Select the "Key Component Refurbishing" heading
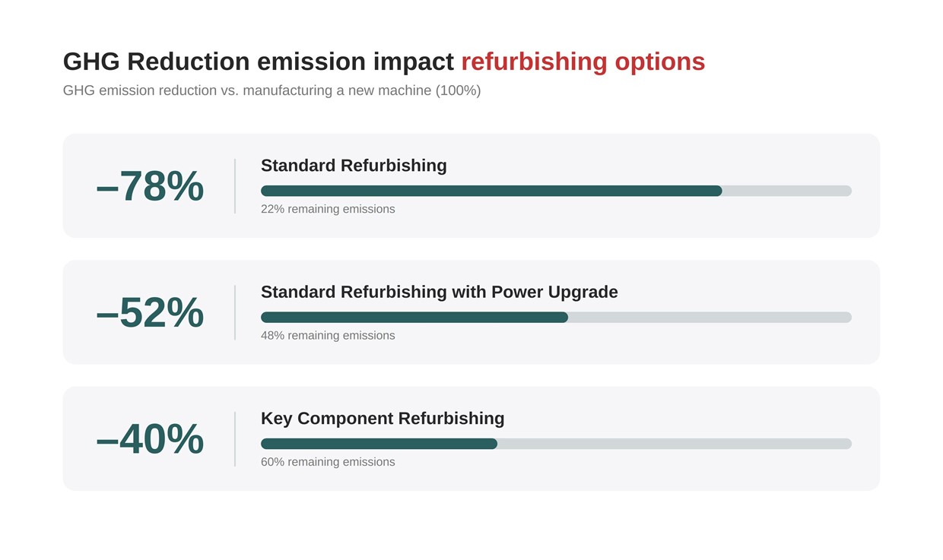943x560 pixels. coord(383,418)
